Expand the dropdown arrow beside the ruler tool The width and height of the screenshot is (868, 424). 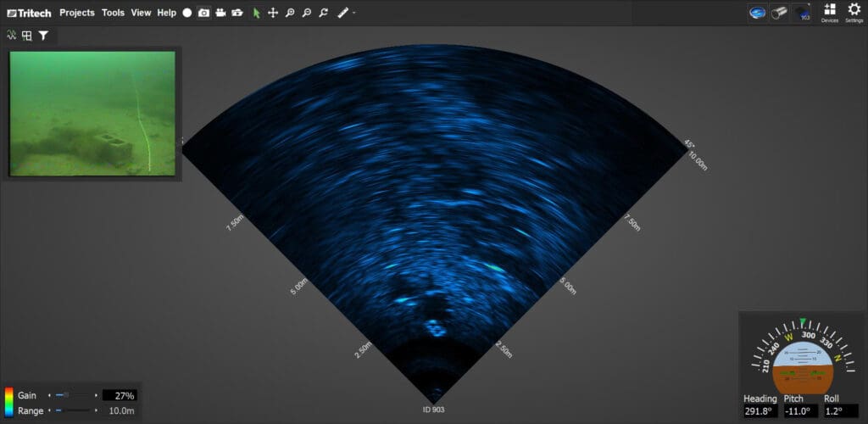353,13
